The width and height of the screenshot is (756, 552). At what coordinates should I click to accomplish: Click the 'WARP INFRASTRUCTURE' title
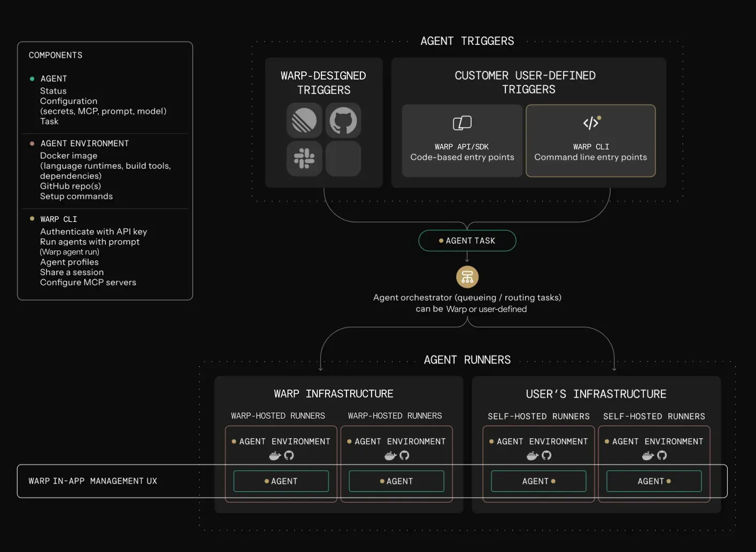[334, 394]
